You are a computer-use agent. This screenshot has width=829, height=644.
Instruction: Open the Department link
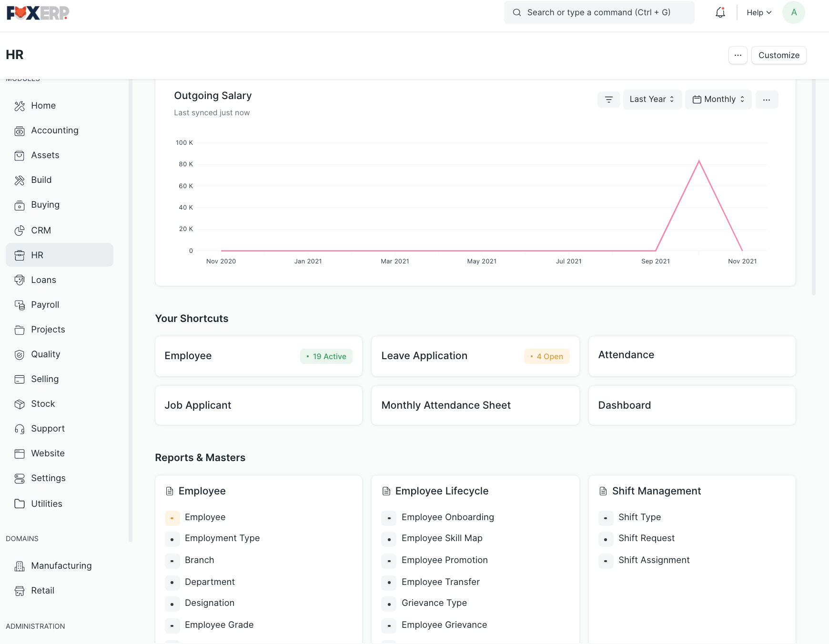click(210, 582)
